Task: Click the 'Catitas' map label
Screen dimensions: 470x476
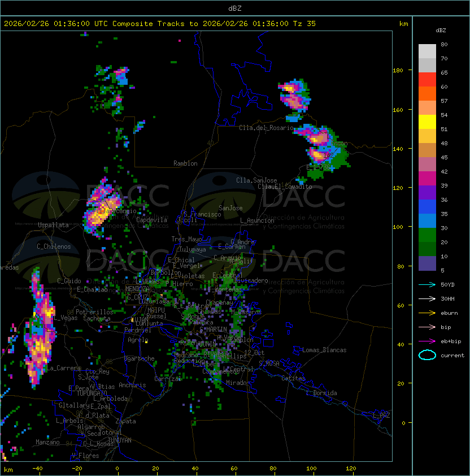Action: click(293, 378)
